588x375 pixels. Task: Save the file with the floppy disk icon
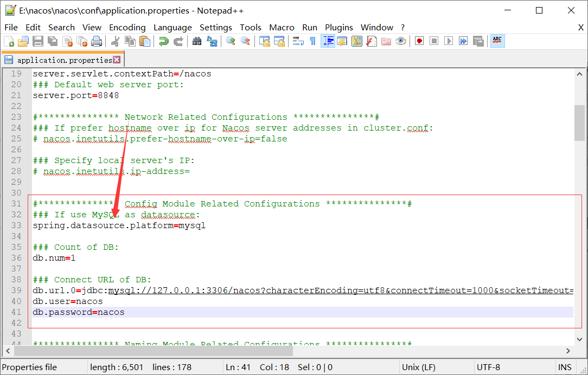[38, 41]
